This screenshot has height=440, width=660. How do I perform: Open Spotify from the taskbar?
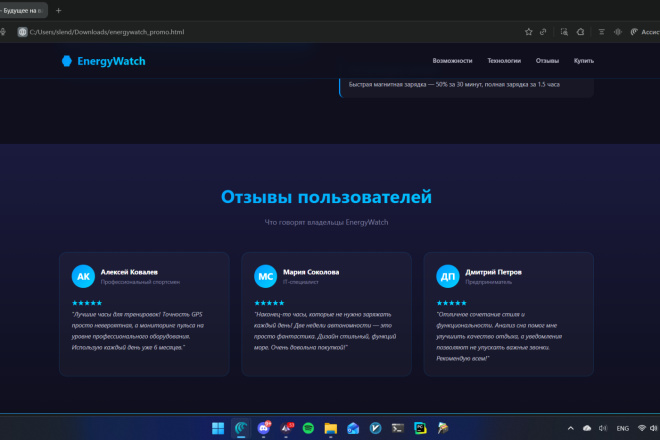309,428
